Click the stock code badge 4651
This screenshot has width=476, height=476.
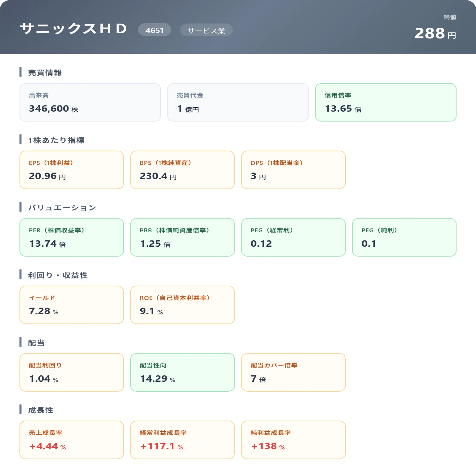[x=154, y=30]
